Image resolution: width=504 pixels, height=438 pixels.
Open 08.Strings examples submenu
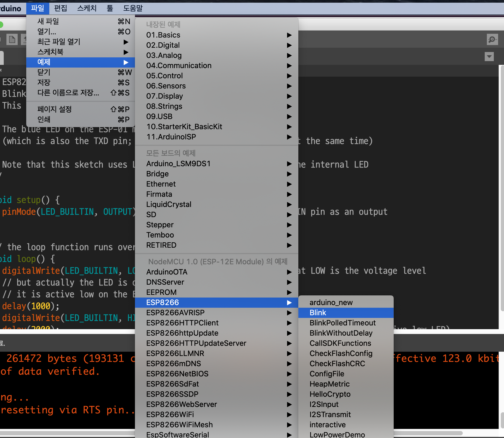[x=217, y=106]
